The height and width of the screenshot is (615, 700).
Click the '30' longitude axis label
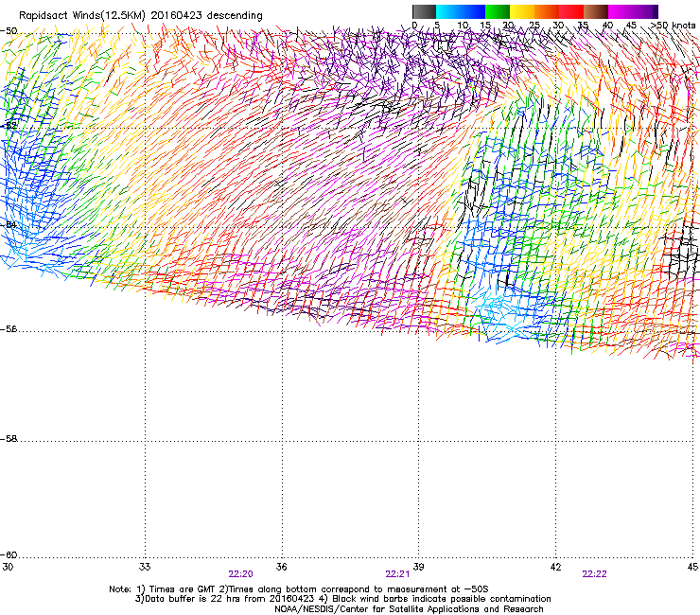(x=8, y=567)
